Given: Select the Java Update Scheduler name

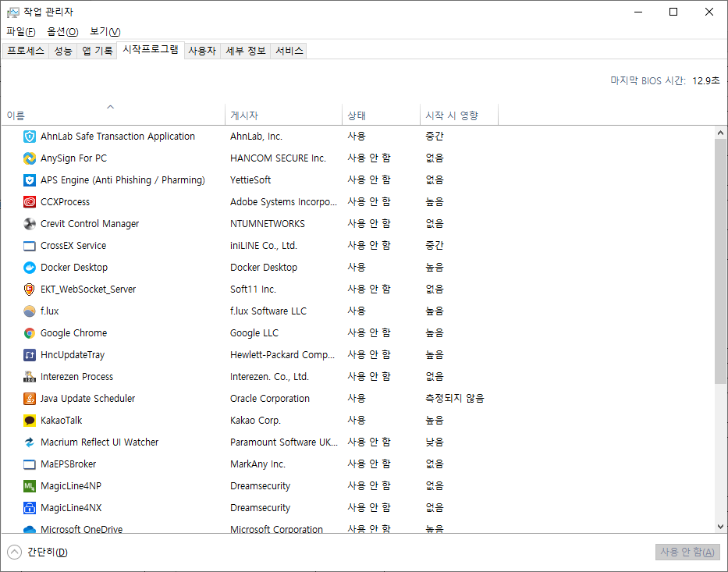Looking at the screenshot, I should pyautogui.click(x=87, y=398).
